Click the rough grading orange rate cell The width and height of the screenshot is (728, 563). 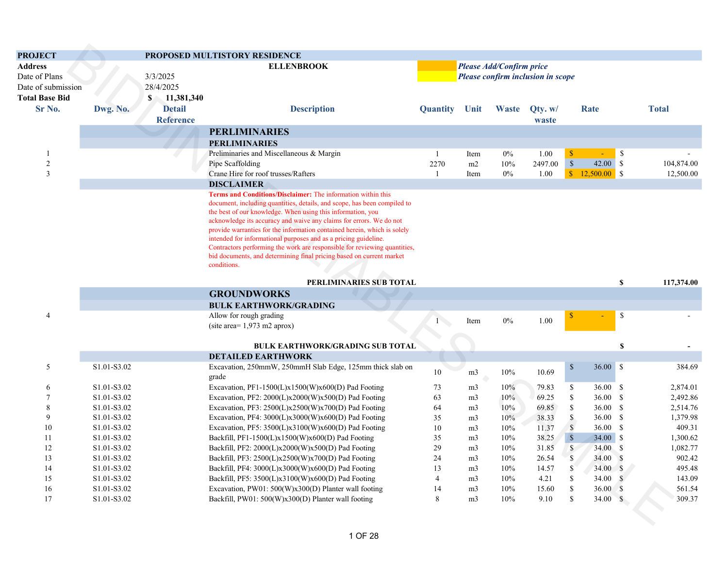tap(590, 320)
